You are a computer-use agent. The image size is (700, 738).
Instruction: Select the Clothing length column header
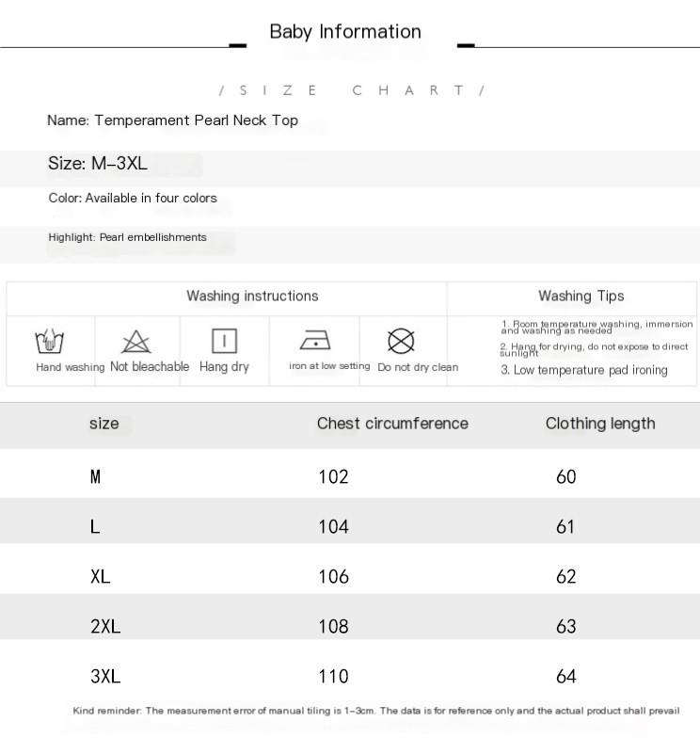(600, 424)
